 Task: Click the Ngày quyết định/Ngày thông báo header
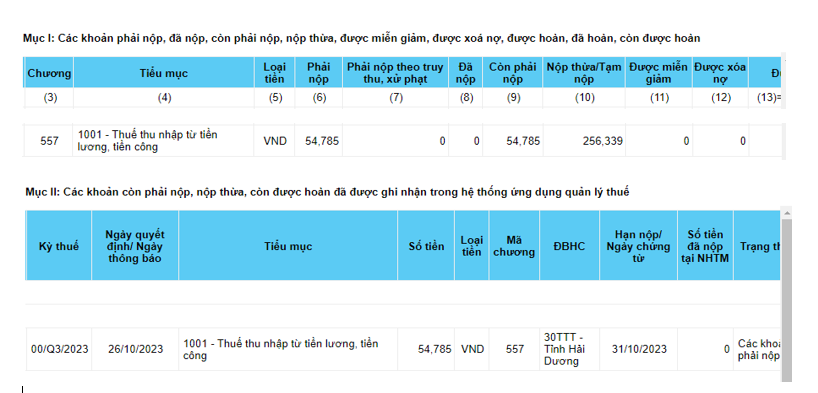[135, 246]
